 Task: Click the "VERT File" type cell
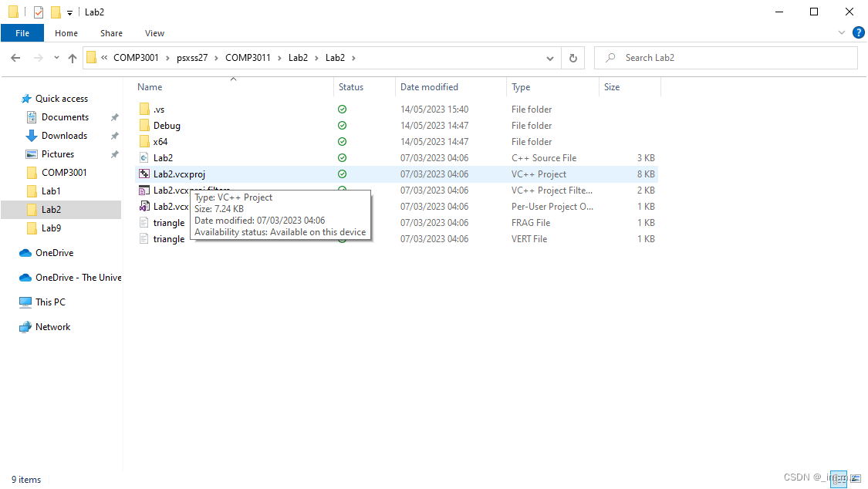(x=529, y=239)
